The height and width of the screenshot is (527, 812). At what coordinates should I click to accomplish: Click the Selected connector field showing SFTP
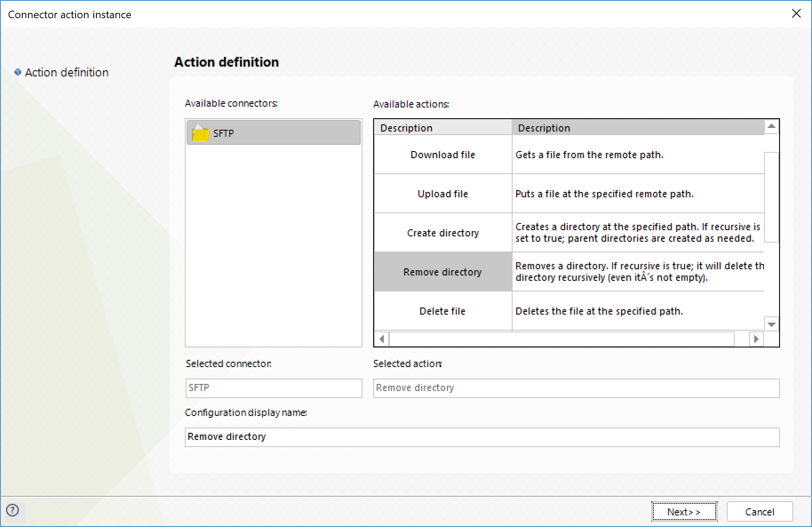[x=274, y=388]
